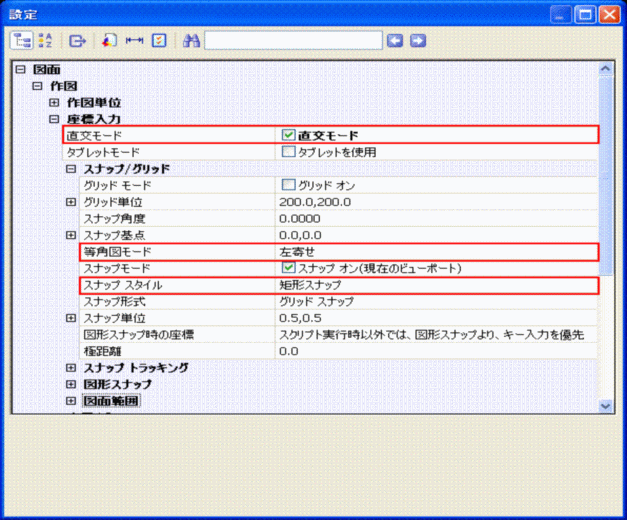Expand the 図形スナップ node
Screen dimensions: 627x520
click(x=71, y=384)
